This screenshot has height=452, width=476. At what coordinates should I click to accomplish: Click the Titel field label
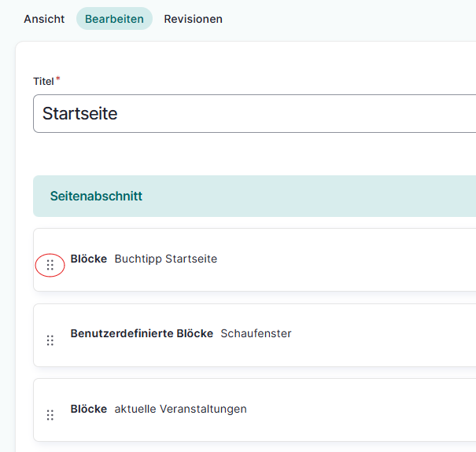coord(42,82)
